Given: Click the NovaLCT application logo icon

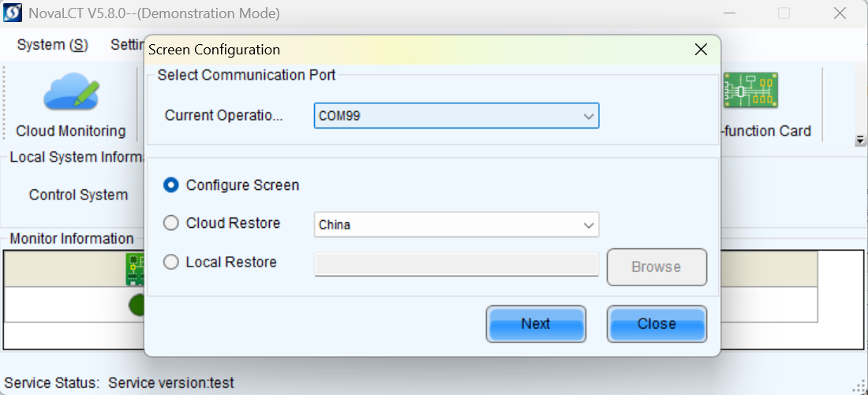Looking at the screenshot, I should tap(13, 13).
